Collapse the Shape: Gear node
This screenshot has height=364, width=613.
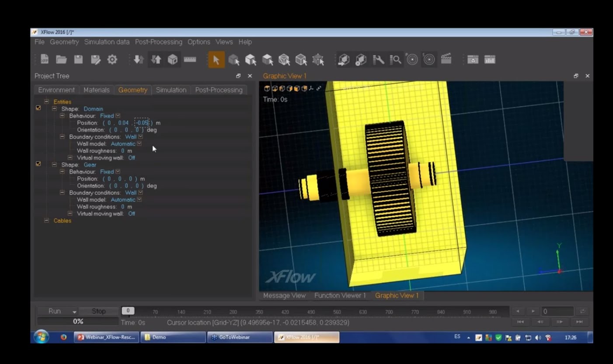click(55, 165)
